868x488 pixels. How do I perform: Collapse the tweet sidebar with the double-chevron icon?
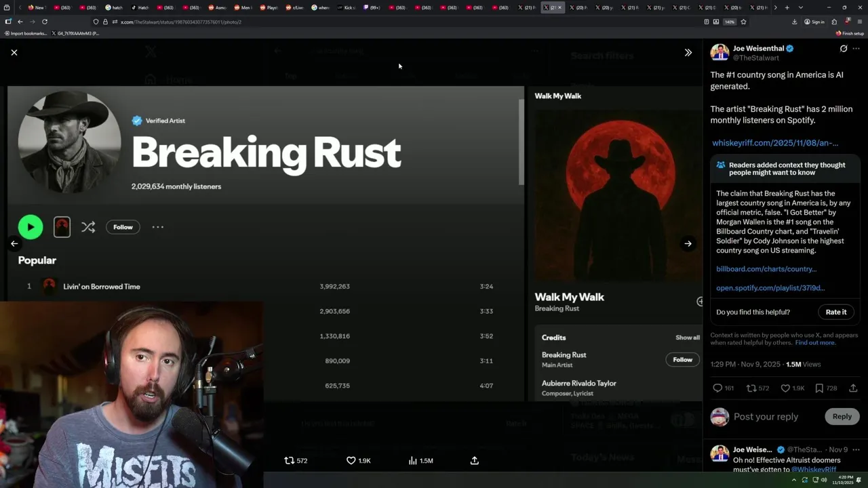click(x=688, y=52)
